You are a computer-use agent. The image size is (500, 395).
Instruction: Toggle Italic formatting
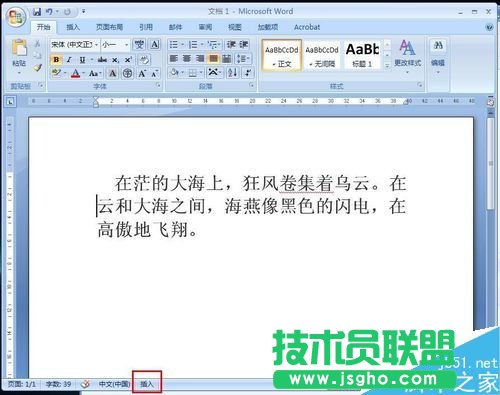[x=69, y=60]
